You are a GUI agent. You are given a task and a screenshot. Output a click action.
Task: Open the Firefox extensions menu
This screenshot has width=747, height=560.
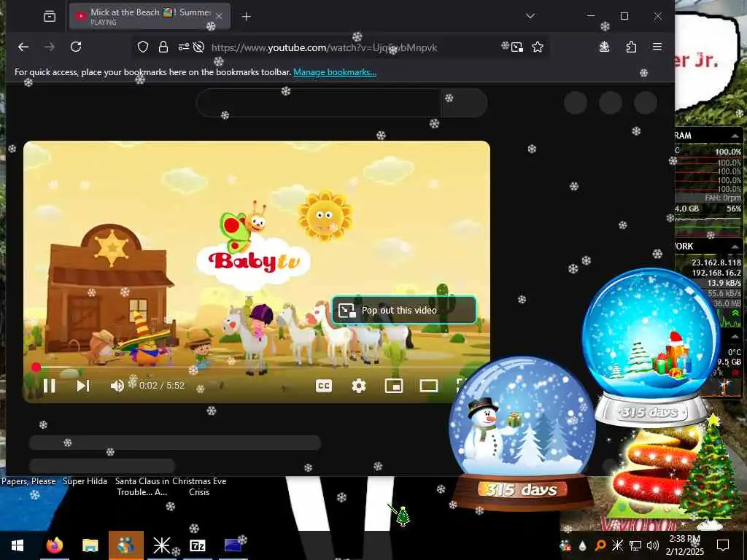coord(631,47)
